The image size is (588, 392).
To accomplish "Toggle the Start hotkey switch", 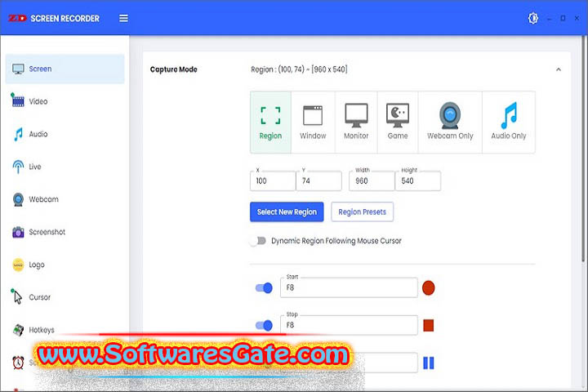I will (x=264, y=287).
